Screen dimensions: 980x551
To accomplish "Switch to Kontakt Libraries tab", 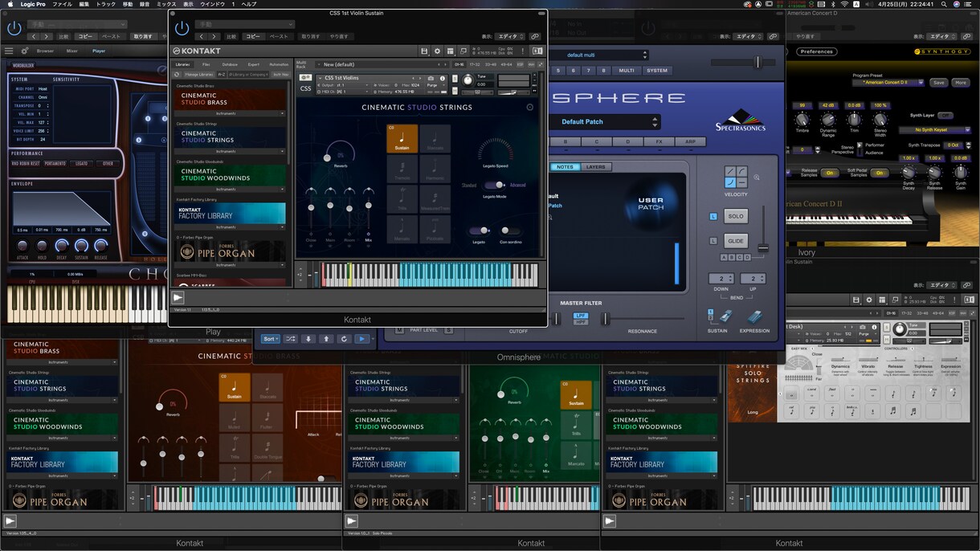I will tap(183, 64).
